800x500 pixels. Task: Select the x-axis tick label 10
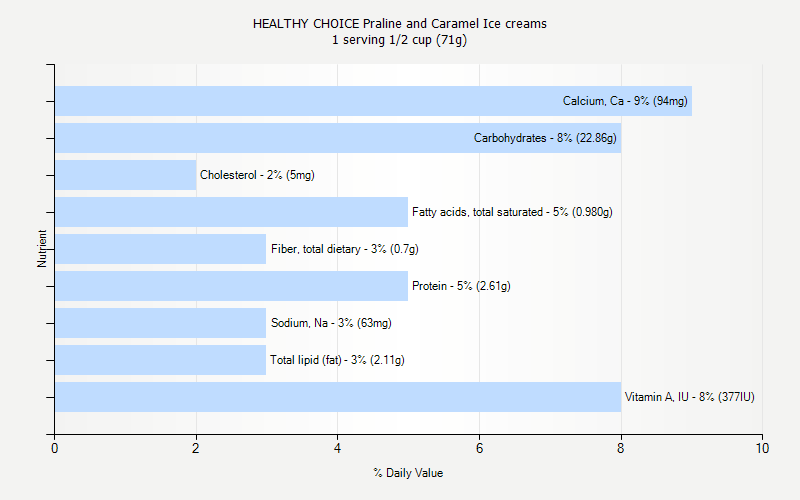[x=763, y=450]
